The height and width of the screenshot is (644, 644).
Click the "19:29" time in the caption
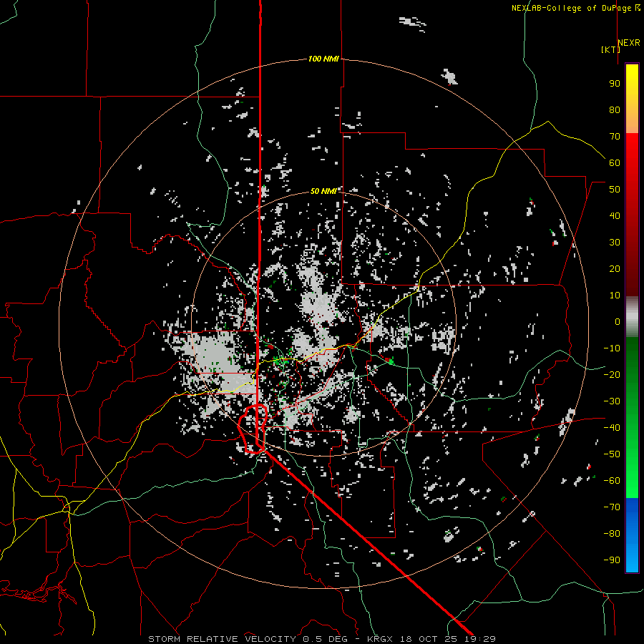tap(479, 639)
